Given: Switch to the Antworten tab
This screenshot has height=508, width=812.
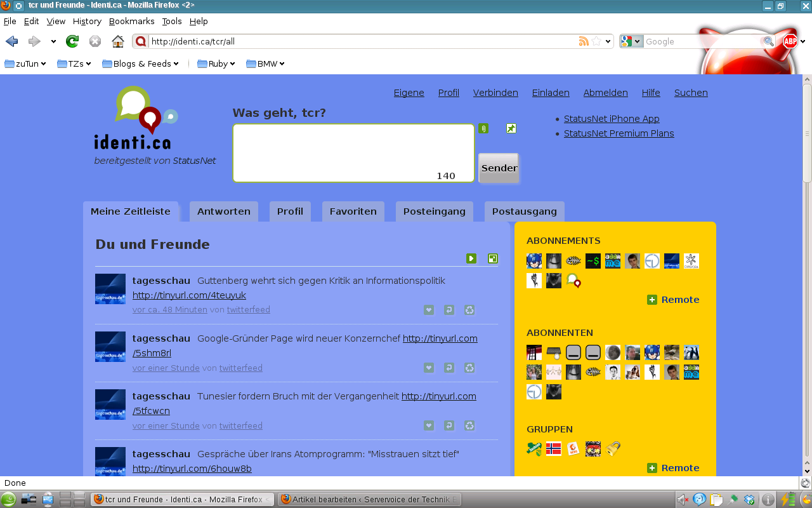Looking at the screenshot, I should coord(223,211).
